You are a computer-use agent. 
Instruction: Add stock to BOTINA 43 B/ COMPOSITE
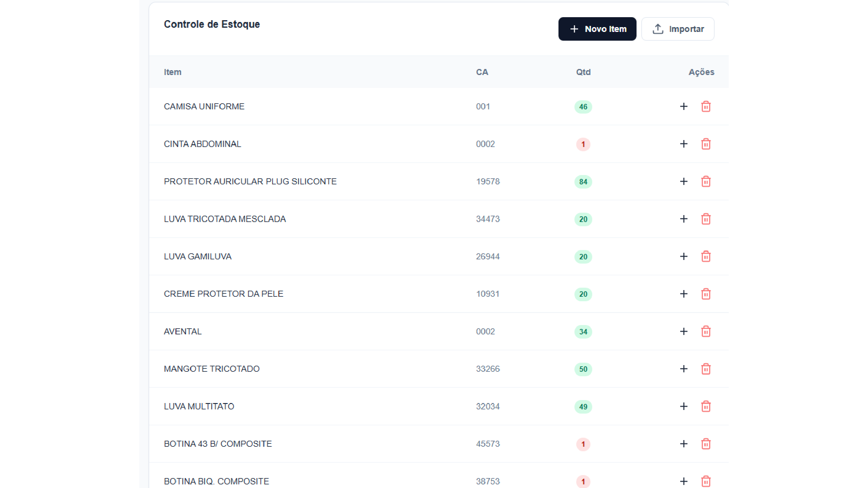[x=683, y=443]
